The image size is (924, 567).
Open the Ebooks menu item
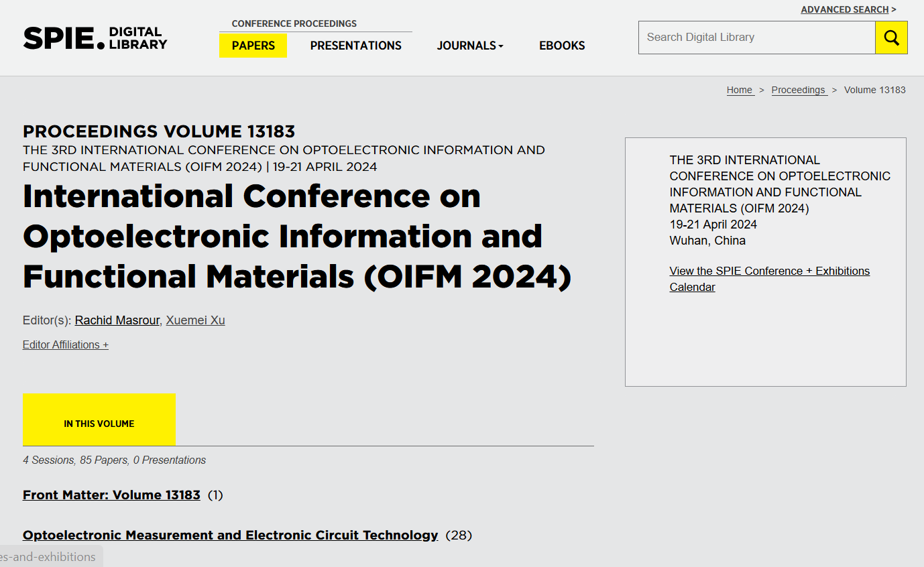coord(562,46)
